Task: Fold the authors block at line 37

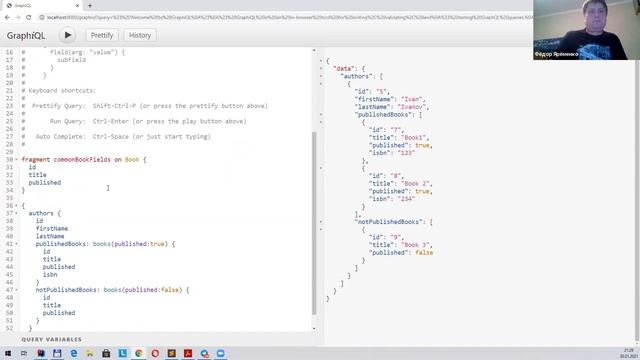Action: pos(16,213)
